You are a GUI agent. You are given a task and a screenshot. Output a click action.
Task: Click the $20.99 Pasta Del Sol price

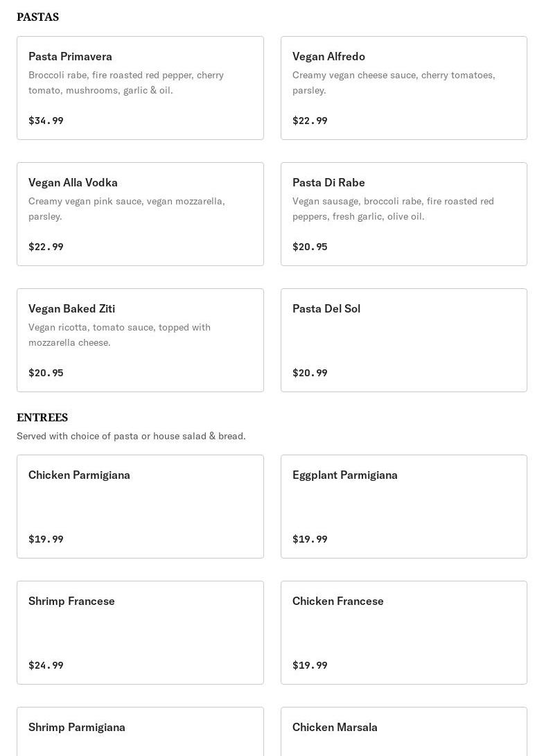click(x=310, y=373)
